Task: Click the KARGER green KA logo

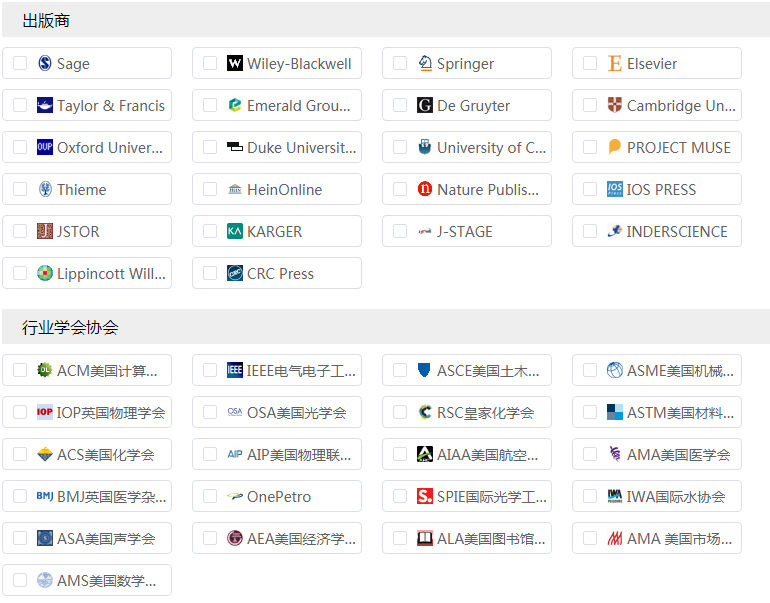Action: point(235,231)
